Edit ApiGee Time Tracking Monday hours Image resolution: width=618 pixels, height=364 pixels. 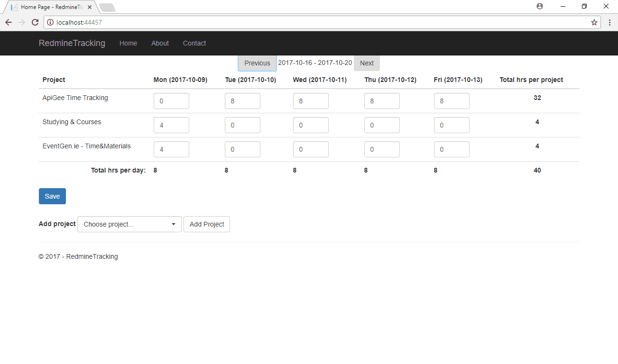click(171, 101)
